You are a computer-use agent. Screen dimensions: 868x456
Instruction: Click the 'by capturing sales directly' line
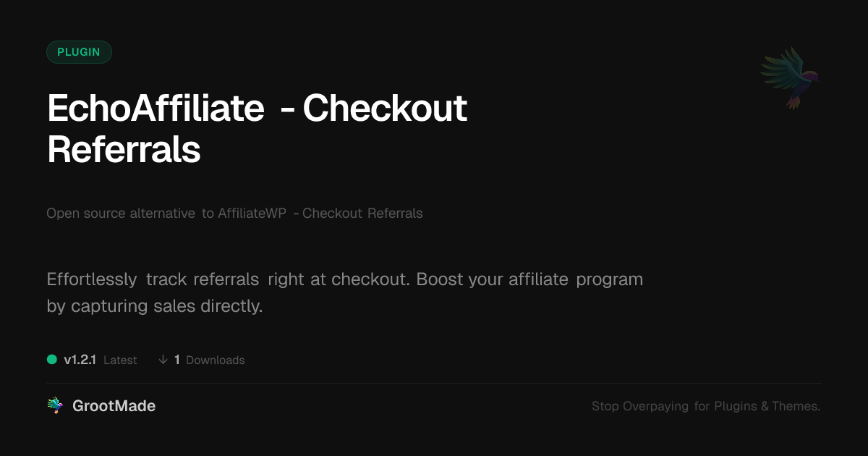(x=154, y=306)
